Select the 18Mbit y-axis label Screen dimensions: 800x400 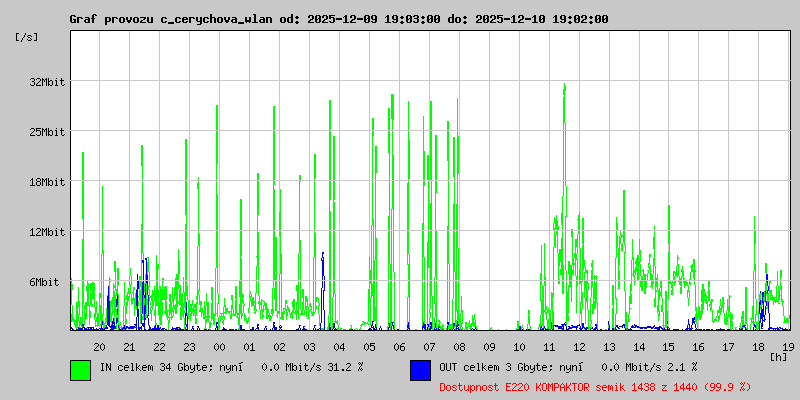pos(47,182)
